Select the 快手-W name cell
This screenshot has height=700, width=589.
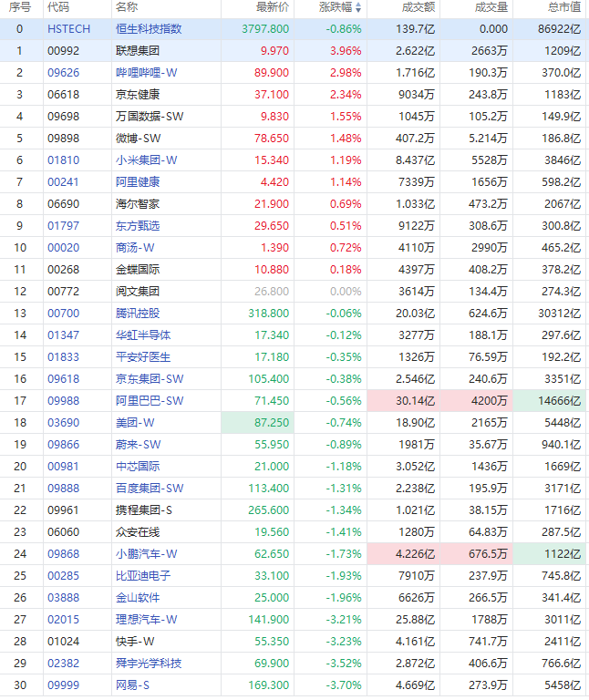pos(135,642)
